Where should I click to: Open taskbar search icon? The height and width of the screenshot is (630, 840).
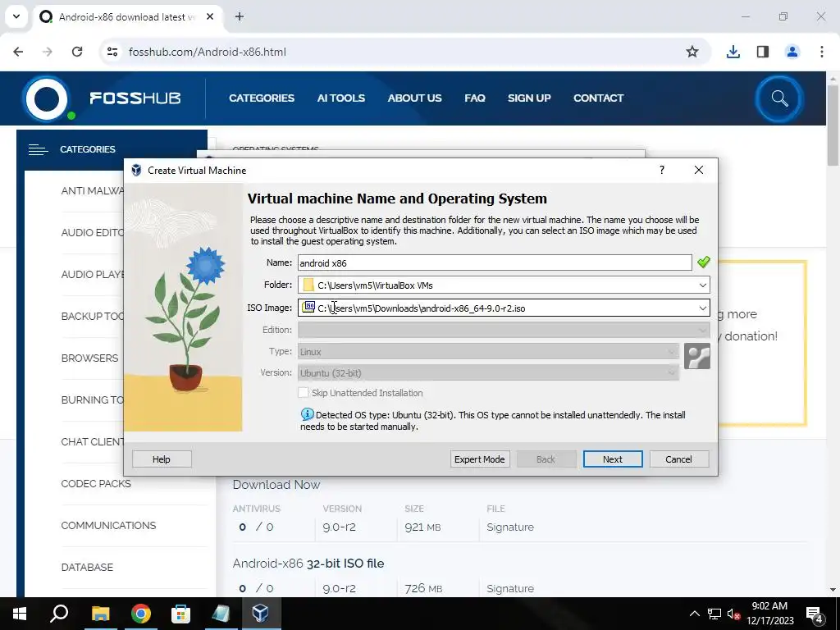[59, 614]
